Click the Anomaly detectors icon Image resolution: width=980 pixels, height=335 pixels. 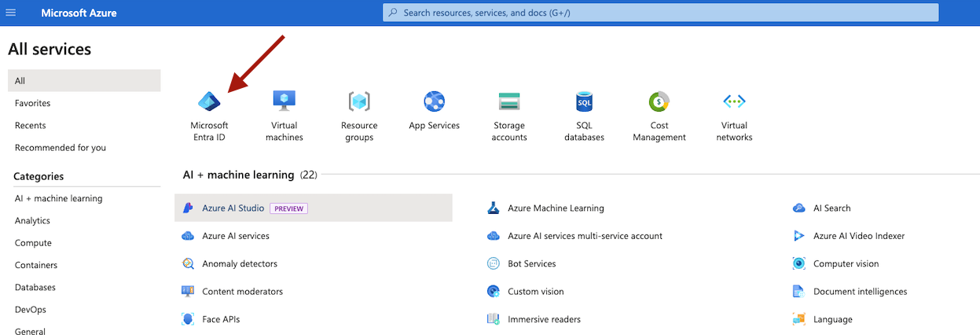[x=188, y=263]
